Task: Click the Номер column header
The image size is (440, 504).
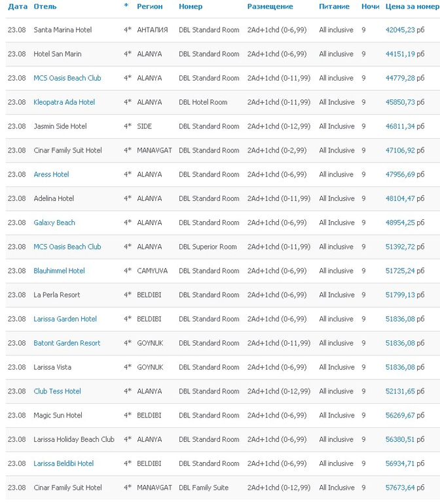Action: 191,7
